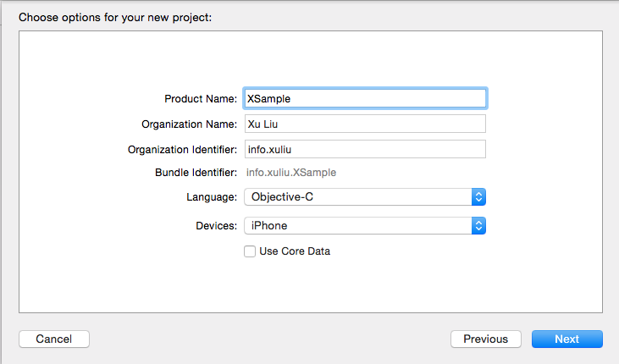The image size is (619, 364).
Task: Click the "Organization Name:" label
Action: [189, 124]
